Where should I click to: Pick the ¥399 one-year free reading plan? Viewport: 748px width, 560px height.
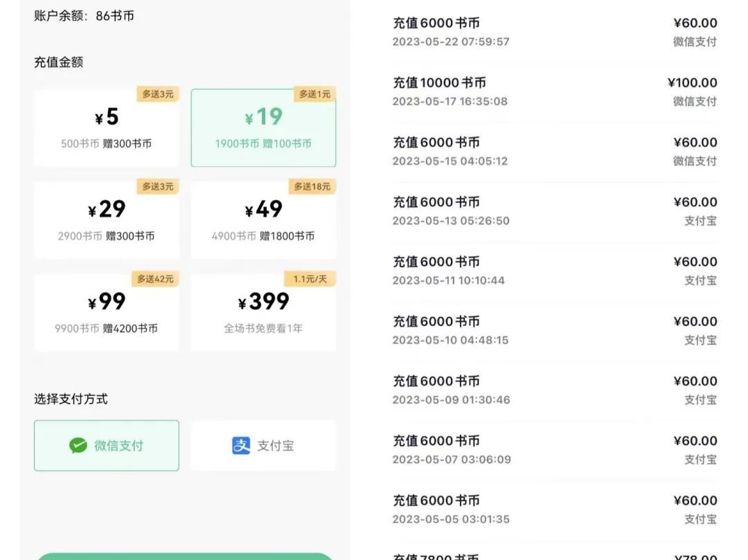[263, 312]
